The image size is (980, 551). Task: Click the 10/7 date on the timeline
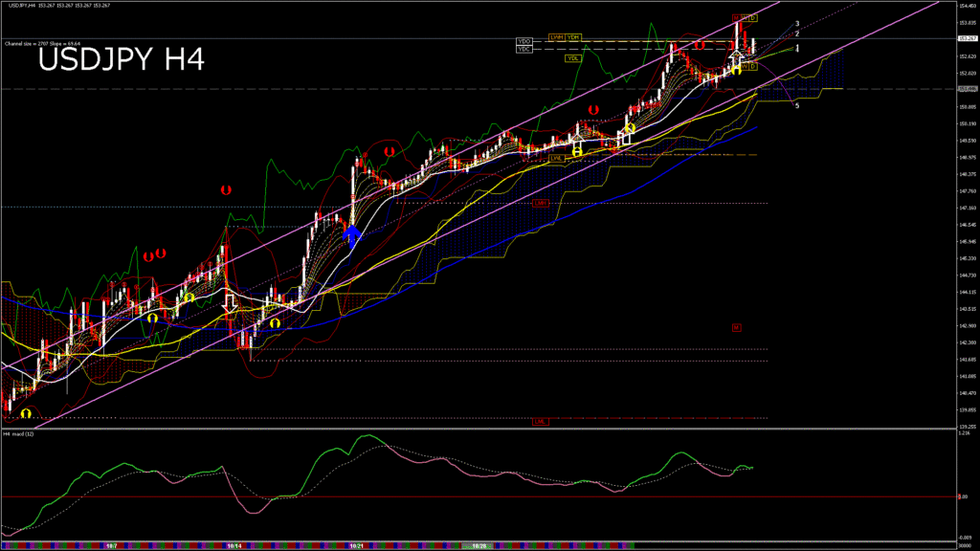click(x=110, y=545)
